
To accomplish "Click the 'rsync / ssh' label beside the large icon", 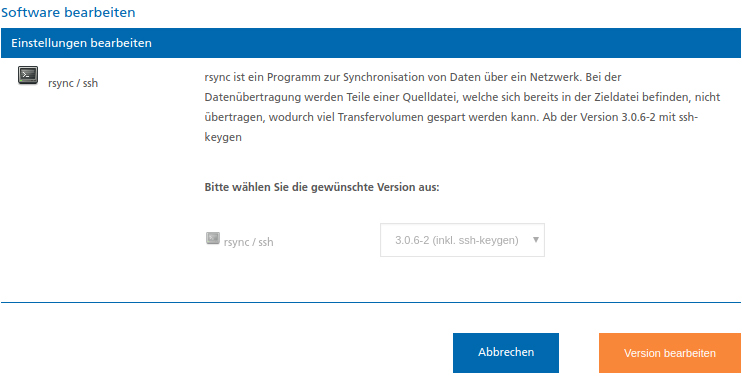I will (73, 84).
